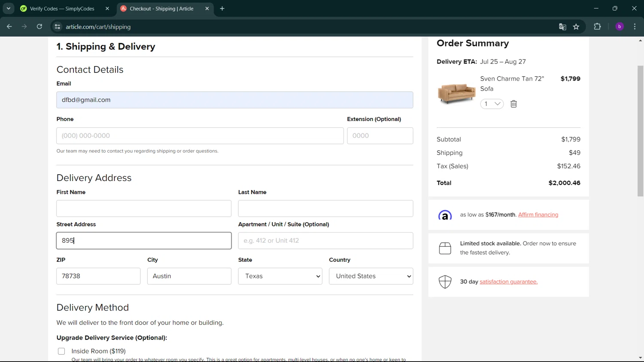The width and height of the screenshot is (644, 362).
Task: Click the browser reload icon
Action: pyautogui.click(x=39, y=27)
